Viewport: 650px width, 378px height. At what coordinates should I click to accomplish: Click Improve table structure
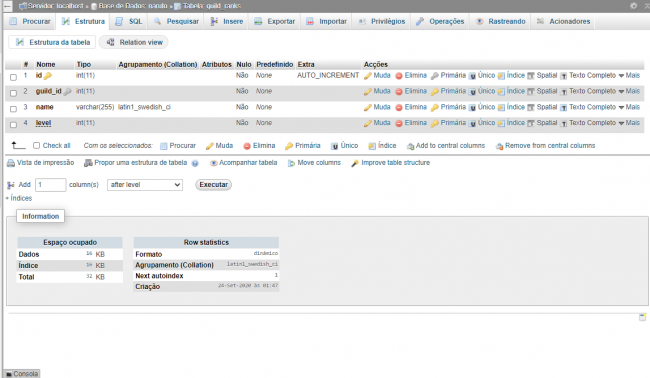tap(390, 163)
